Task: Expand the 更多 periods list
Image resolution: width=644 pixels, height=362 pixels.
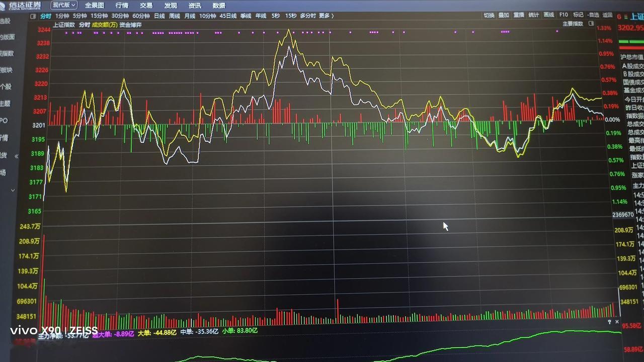Action: (326, 16)
